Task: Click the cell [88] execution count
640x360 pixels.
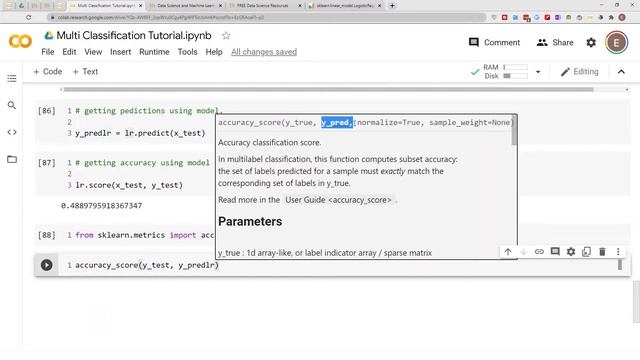Action: point(47,235)
